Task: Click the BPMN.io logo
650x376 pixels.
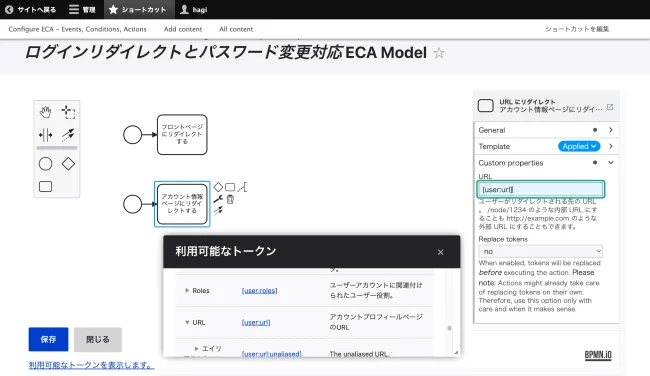Action: click(x=598, y=355)
